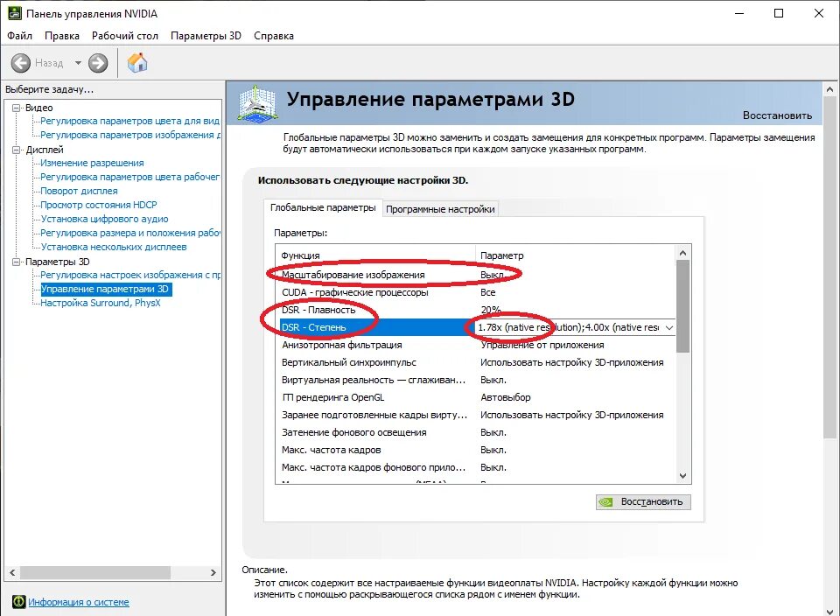Open Регулировка размера и положения task
The image size is (840, 616).
click(130, 233)
